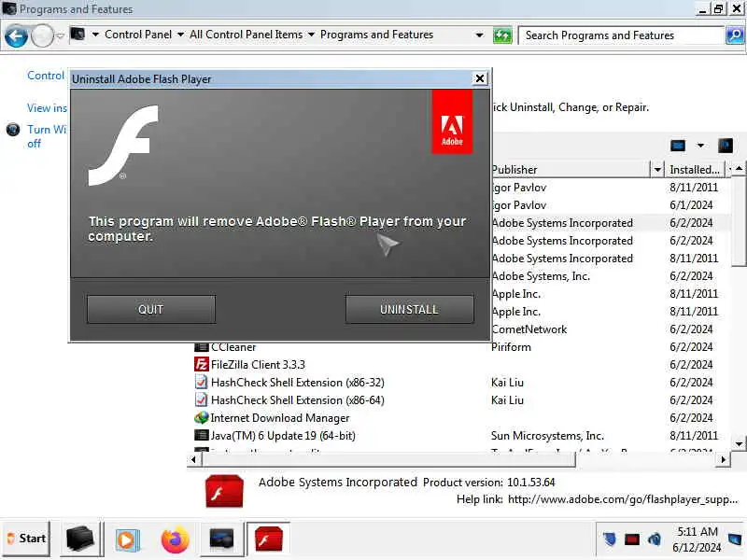Open Control Panel window taskbar icon
The height and width of the screenshot is (560, 747).
(x=221, y=539)
